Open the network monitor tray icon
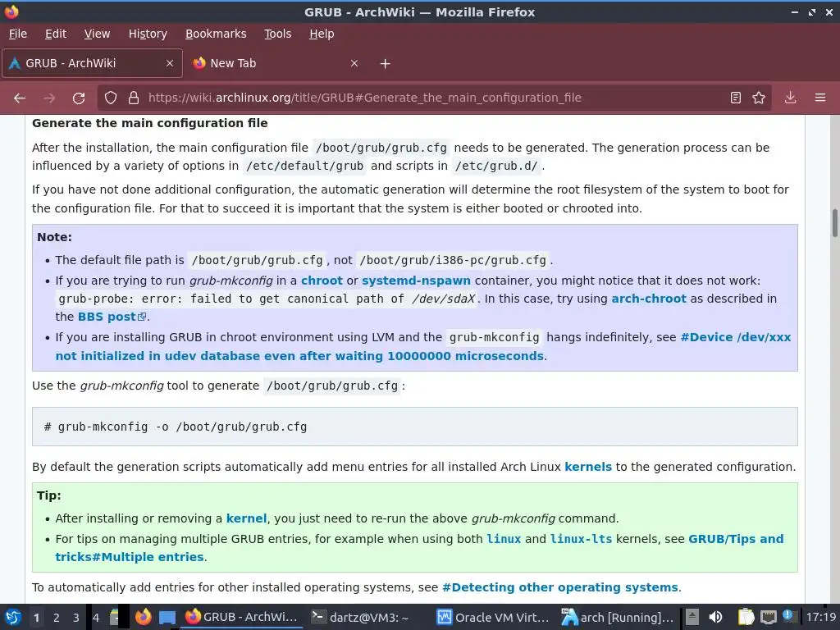This screenshot has height=630, width=840. (768, 617)
